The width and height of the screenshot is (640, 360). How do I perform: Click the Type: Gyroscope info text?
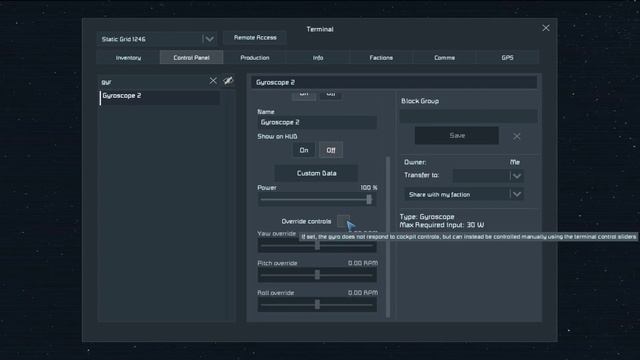pos(427,217)
